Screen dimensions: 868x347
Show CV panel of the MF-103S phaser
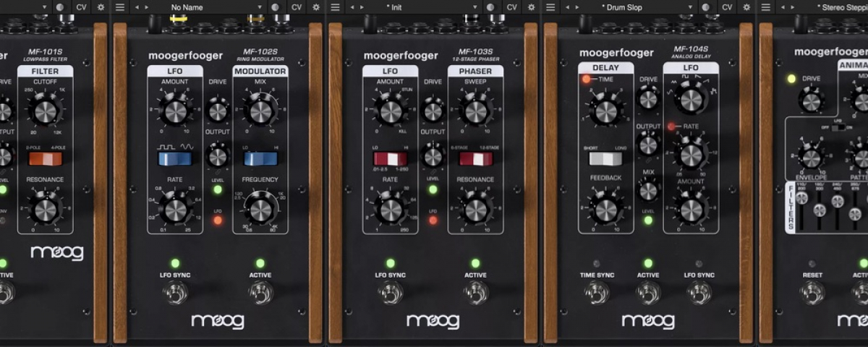click(511, 7)
